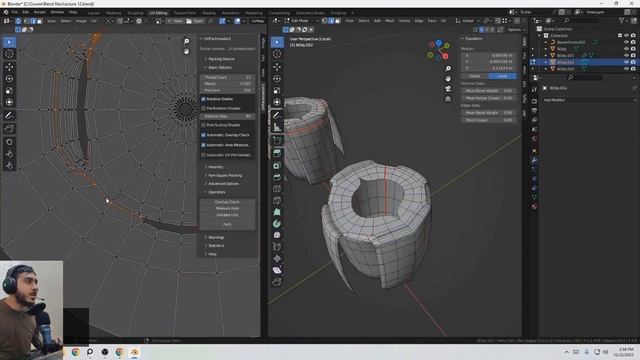
Task: Toggle Post-Scaling Disable checkbox
Action: 203,125
